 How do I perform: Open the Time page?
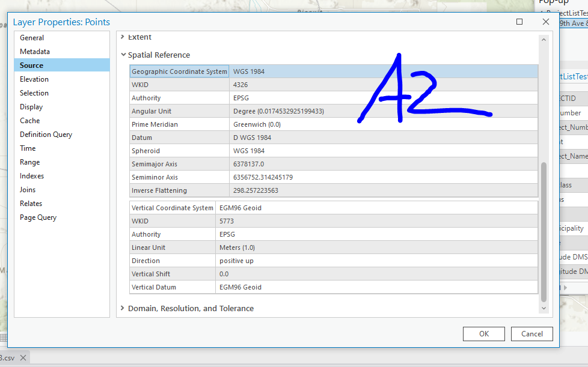coord(62,148)
